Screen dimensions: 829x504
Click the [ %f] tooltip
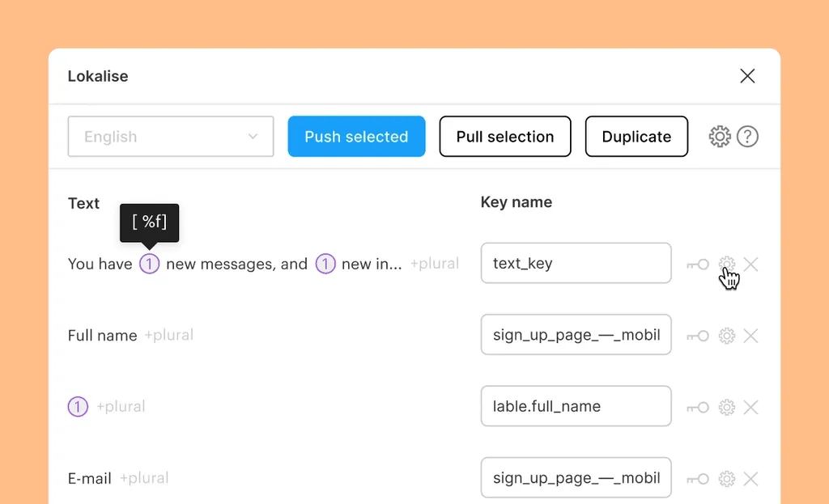pyautogui.click(x=149, y=223)
